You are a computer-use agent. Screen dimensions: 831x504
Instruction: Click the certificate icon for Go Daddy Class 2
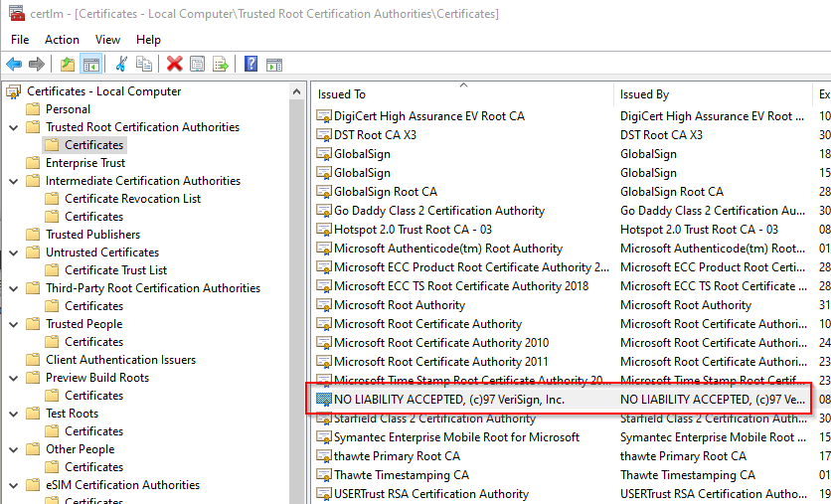[x=324, y=211]
